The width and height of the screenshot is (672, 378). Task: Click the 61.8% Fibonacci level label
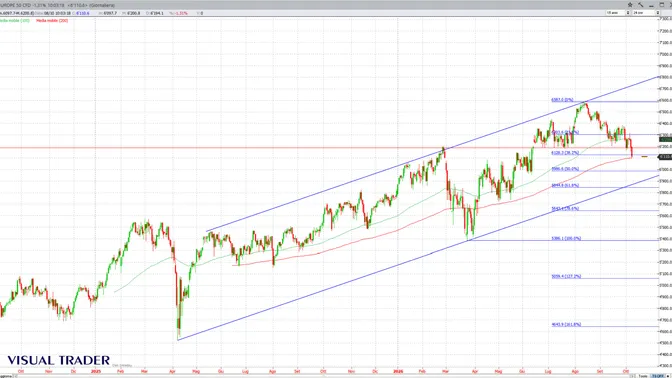pyautogui.click(x=565, y=186)
